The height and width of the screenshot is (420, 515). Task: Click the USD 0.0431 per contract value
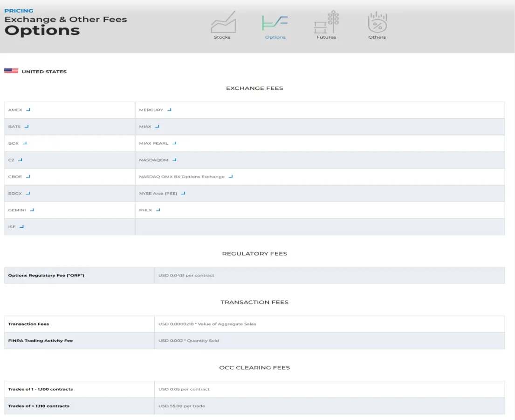(x=186, y=275)
